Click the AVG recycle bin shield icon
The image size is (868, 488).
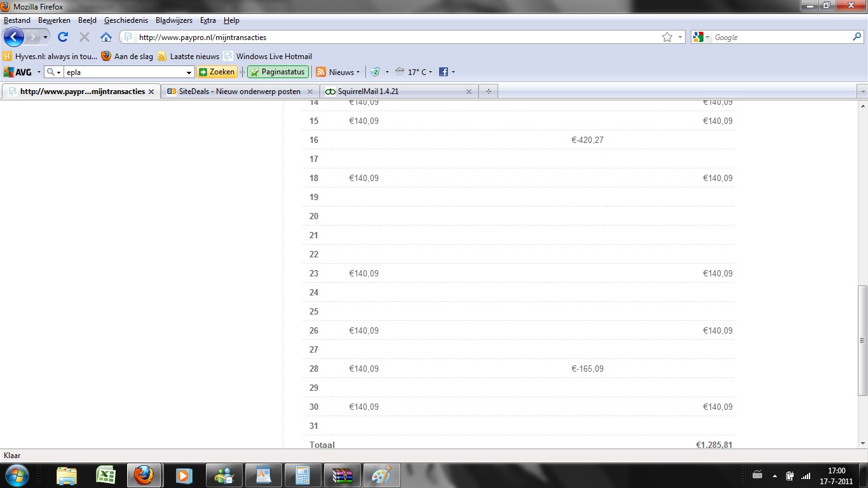(375, 72)
